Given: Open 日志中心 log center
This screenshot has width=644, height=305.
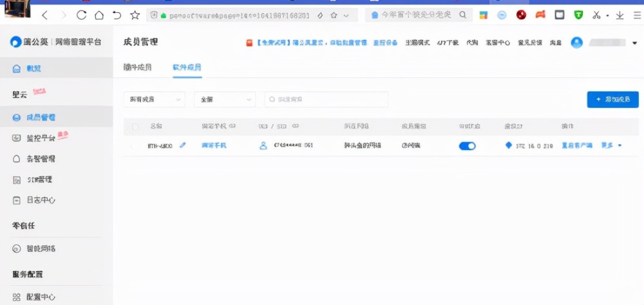Looking at the screenshot, I should tap(40, 200).
